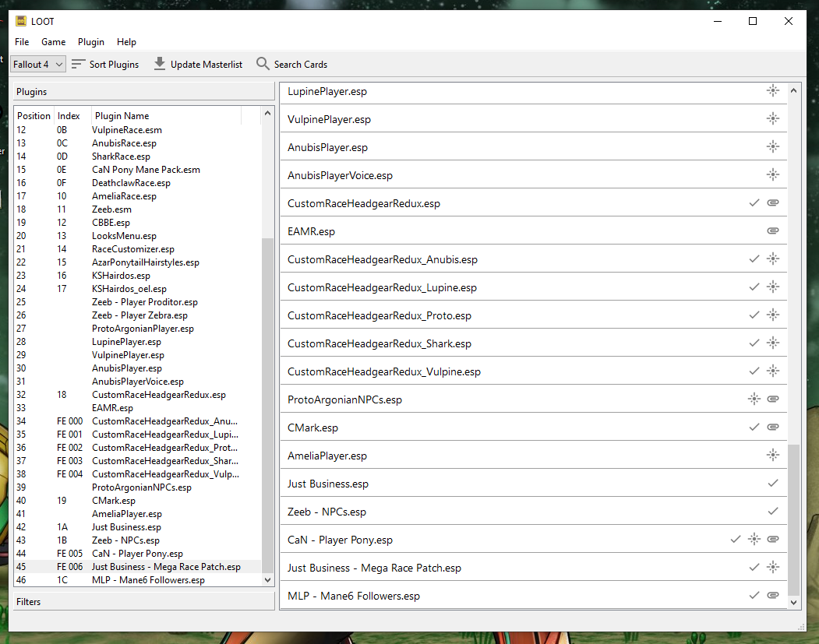Viewport: 819px width, 644px height.
Task: Select MLP - Mane6 Followers.esp list row
Action: pos(138,580)
